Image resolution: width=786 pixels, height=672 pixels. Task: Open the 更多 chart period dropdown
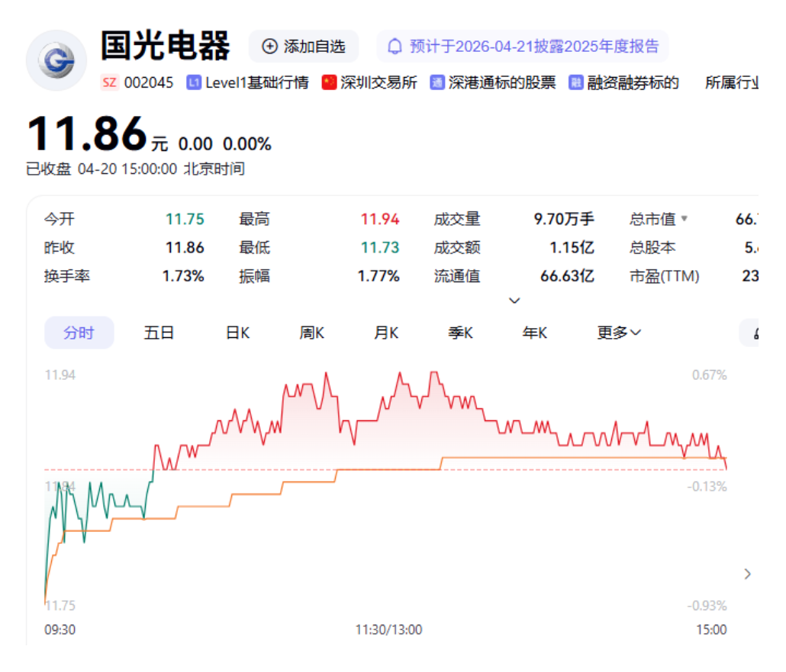coord(619,333)
